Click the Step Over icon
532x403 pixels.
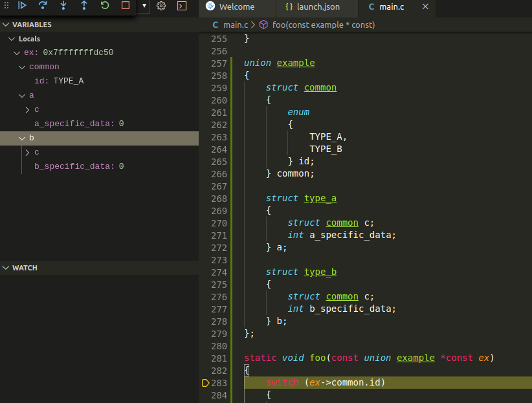(43, 6)
